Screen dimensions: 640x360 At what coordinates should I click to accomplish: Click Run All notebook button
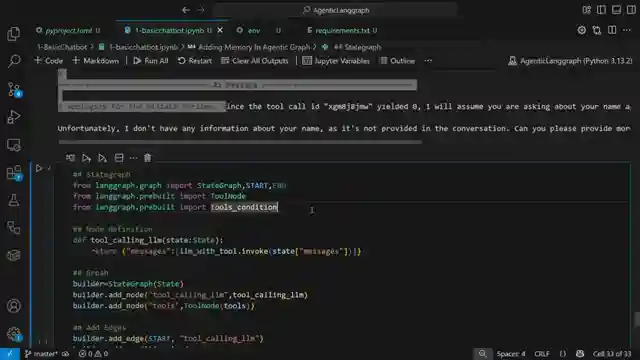[x=151, y=61]
